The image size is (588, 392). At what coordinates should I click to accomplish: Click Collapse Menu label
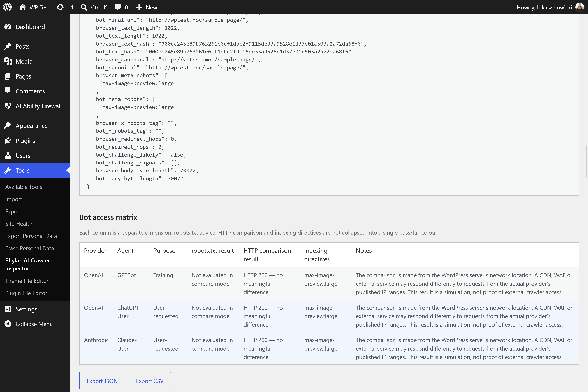point(34,324)
